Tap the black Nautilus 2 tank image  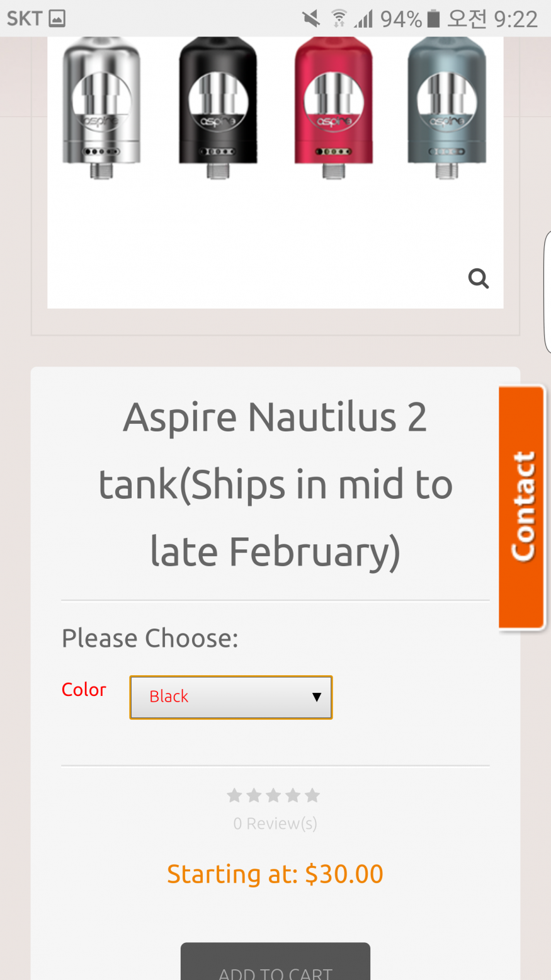click(x=218, y=107)
